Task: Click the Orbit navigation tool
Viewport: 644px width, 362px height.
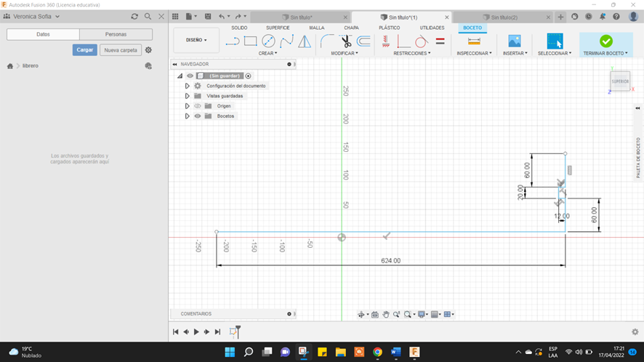Action: coord(361,314)
